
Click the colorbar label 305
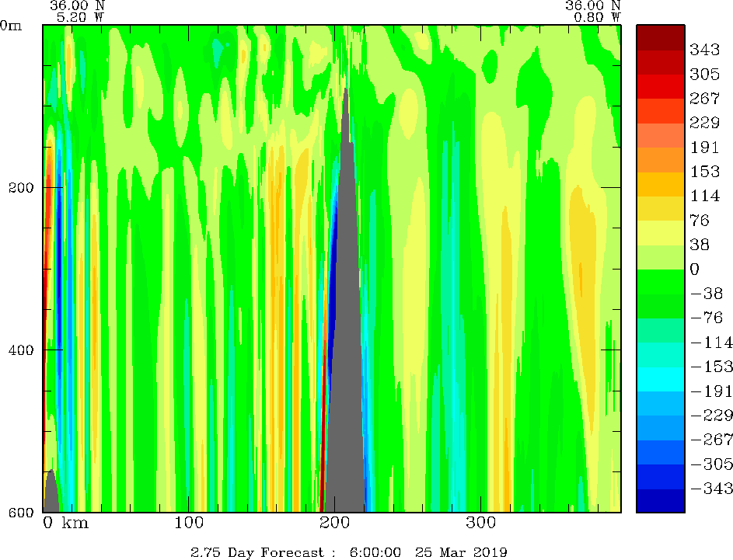704,74
